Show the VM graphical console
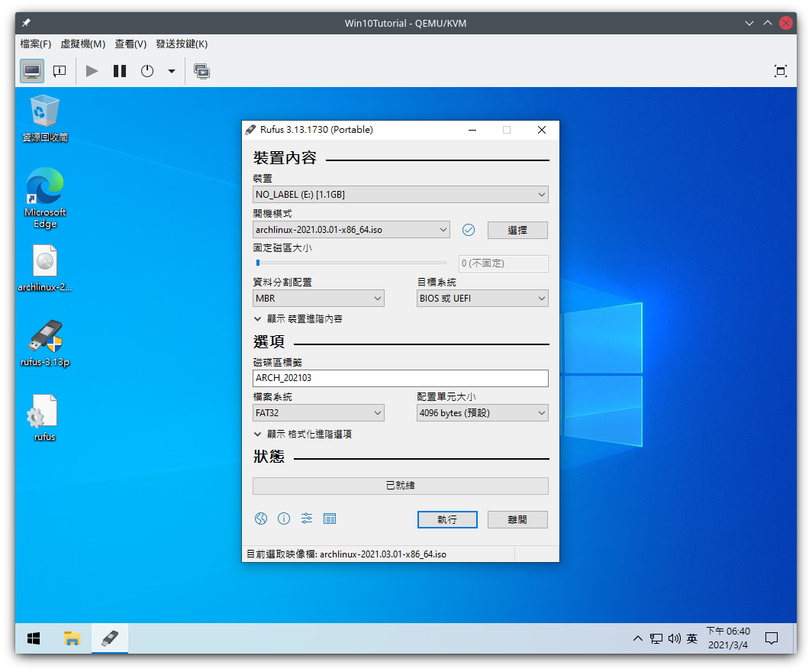 (x=32, y=71)
